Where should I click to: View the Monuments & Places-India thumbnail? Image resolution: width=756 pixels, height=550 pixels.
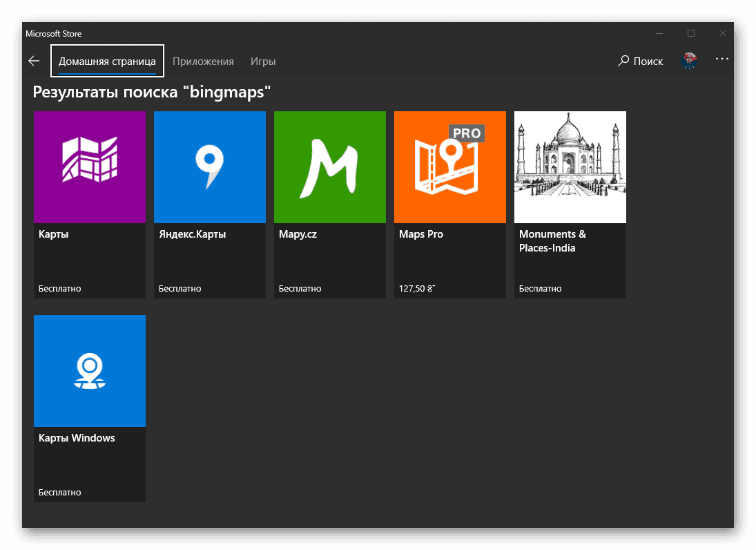[x=570, y=167]
